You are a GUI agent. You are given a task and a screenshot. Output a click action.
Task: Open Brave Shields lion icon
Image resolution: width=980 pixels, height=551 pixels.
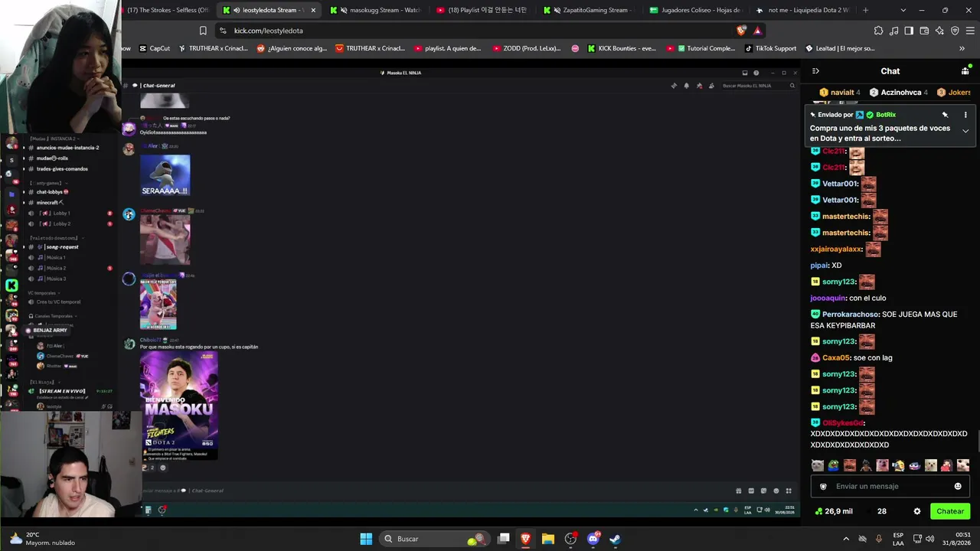[741, 31]
